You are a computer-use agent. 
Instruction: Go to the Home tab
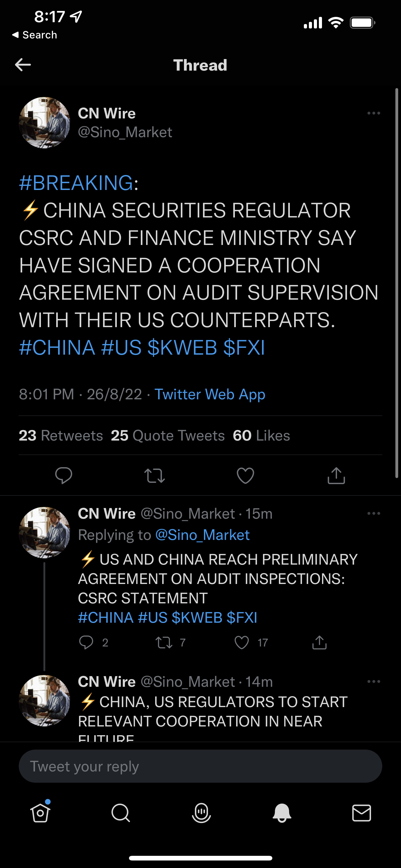pyautogui.click(x=40, y=813)
